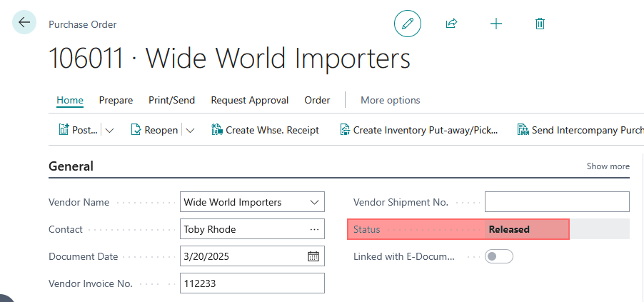Click the Vendor Invoice No. field
This screenshot has height=302, width=644.
(252, 283)
